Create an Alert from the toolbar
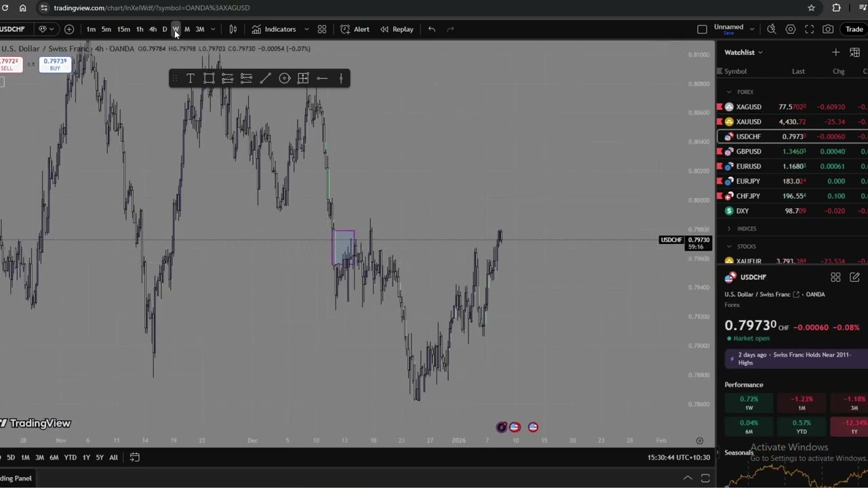868x488 pixels. point(355,29)
